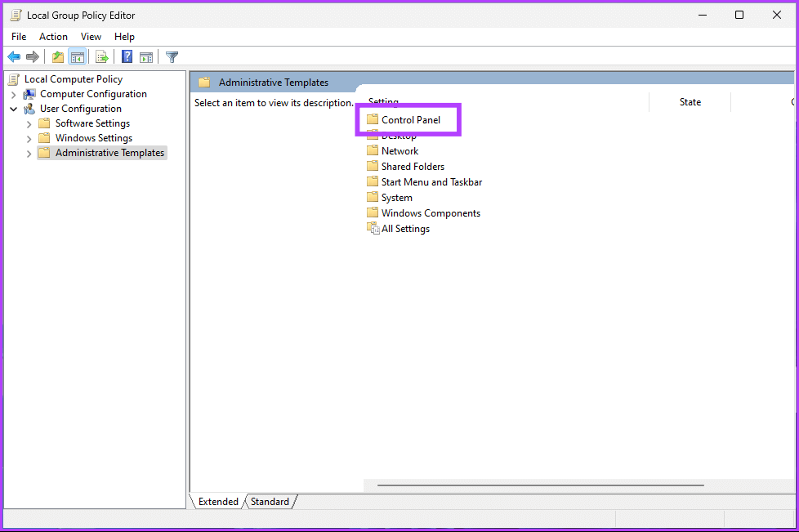The width and height of the screenshot is (799, 532).
Task: Click the Filter funnel toolbar icon
Action: coord(172,57)
